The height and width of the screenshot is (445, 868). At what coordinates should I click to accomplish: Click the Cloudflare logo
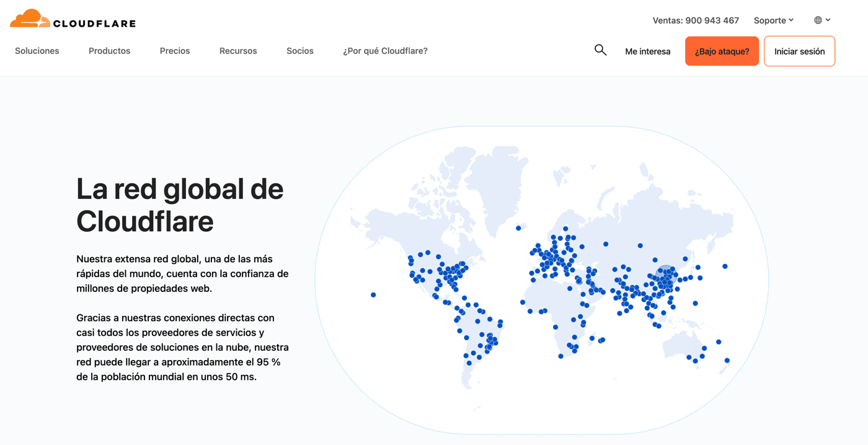(x=73, y=19)
